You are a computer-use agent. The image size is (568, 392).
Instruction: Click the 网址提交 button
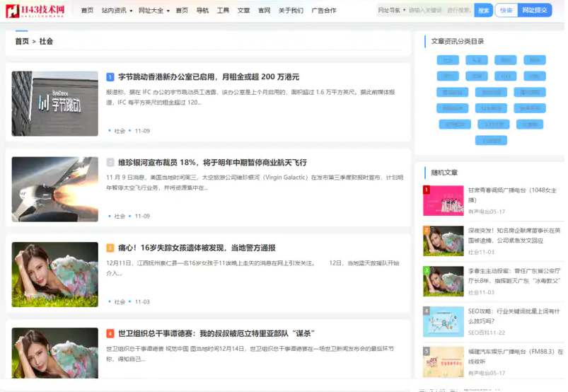coord(534,11)
